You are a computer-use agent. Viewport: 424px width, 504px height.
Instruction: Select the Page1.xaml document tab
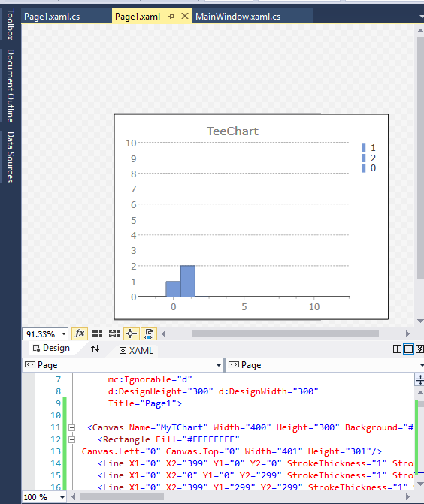[x=138, y=17]
